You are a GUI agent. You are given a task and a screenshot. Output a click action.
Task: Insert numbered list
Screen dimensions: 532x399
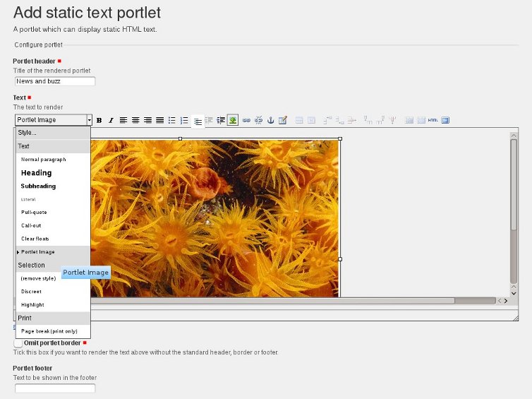184,121
